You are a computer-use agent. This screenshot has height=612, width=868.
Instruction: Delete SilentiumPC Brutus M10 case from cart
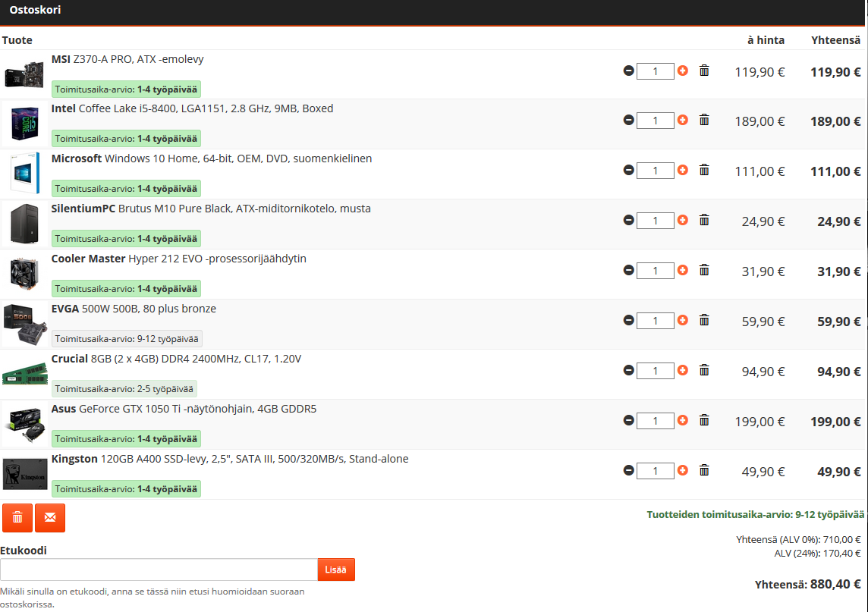(704, 220)
